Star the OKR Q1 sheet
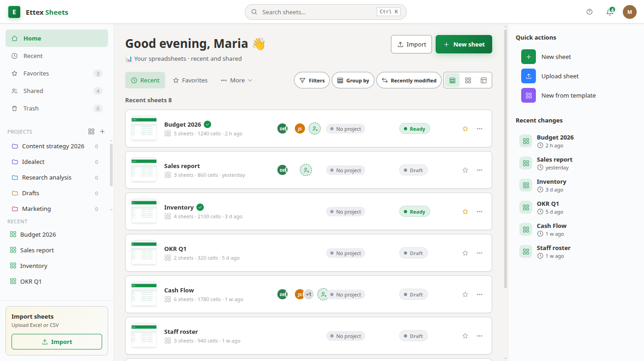 465,253
